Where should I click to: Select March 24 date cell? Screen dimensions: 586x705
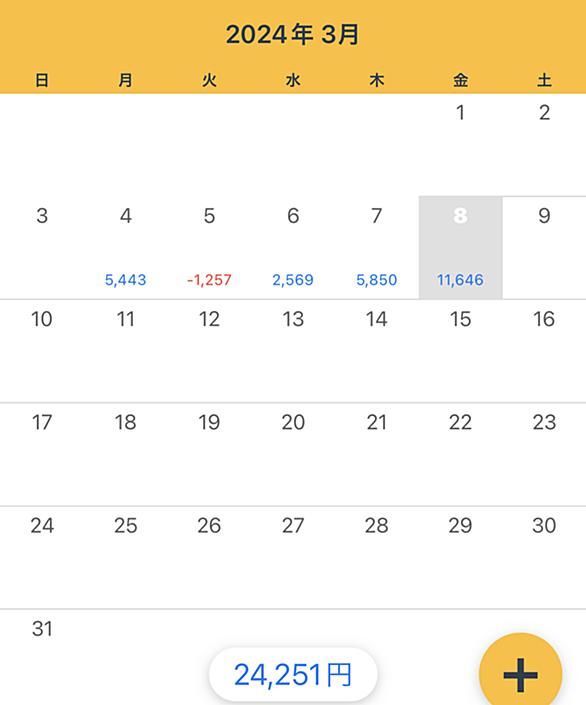point(42,558)
